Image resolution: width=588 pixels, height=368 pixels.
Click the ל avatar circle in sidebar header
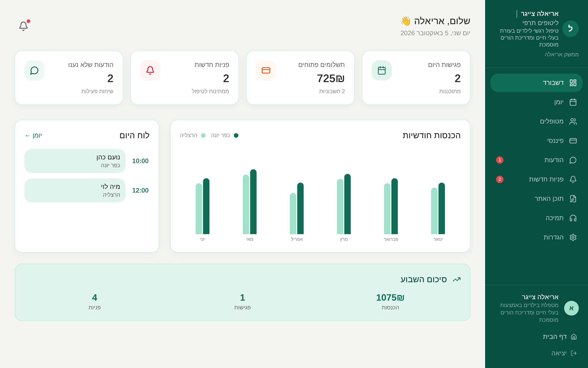click(x=570, y=29)
